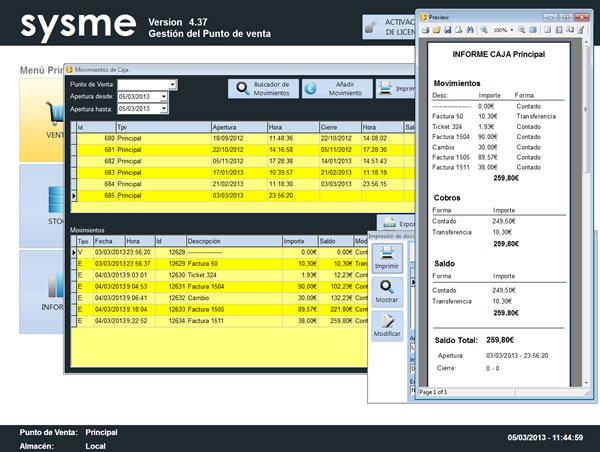Open Buscador de Movimientos
This screenshot has height=452, width=600.
pos(263,88)
